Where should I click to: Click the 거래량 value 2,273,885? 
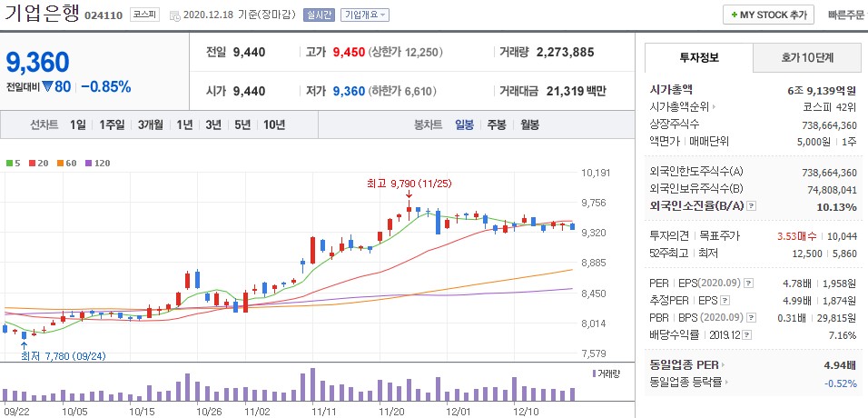(565, 53)
